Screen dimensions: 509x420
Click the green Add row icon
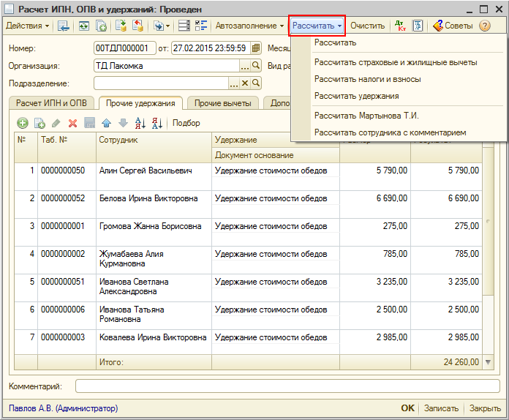click(23, 123)
